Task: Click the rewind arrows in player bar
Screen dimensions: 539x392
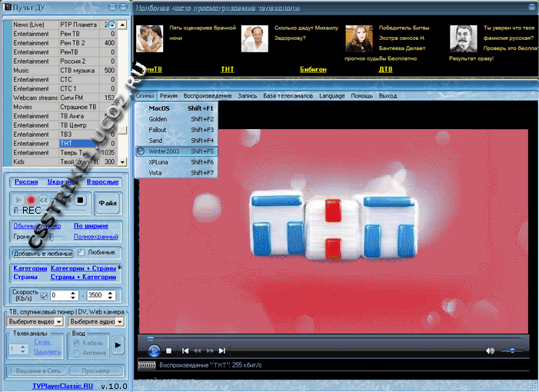Action: [x=198, y=350]
